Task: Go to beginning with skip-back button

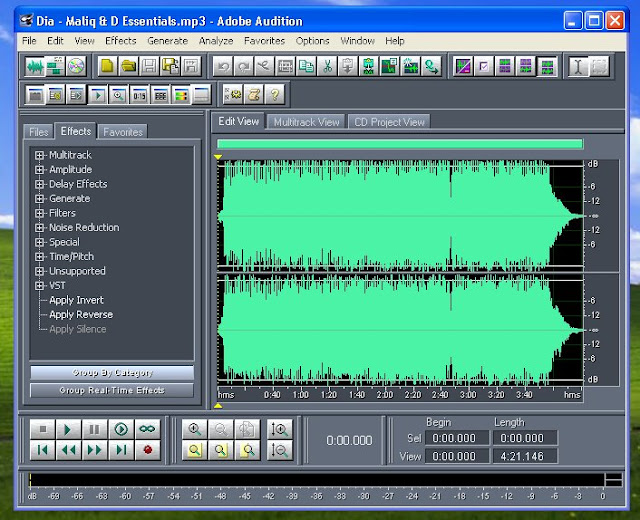Action: 42,450
